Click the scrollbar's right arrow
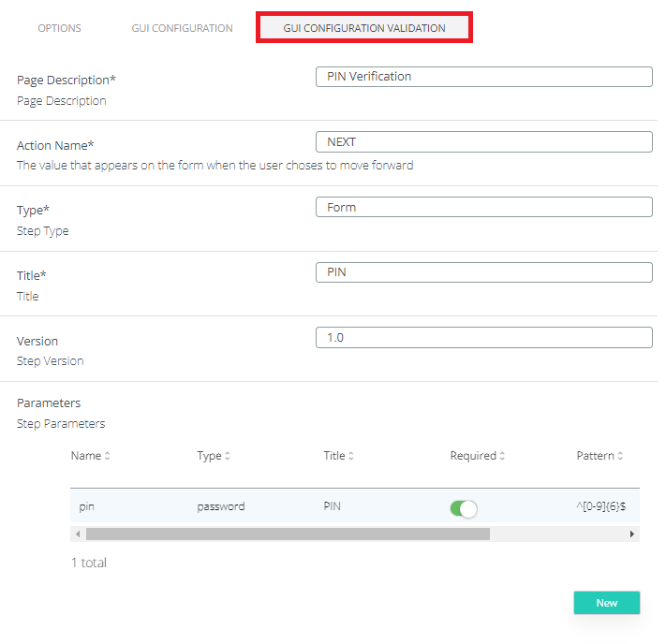 [x=632, y=534]
